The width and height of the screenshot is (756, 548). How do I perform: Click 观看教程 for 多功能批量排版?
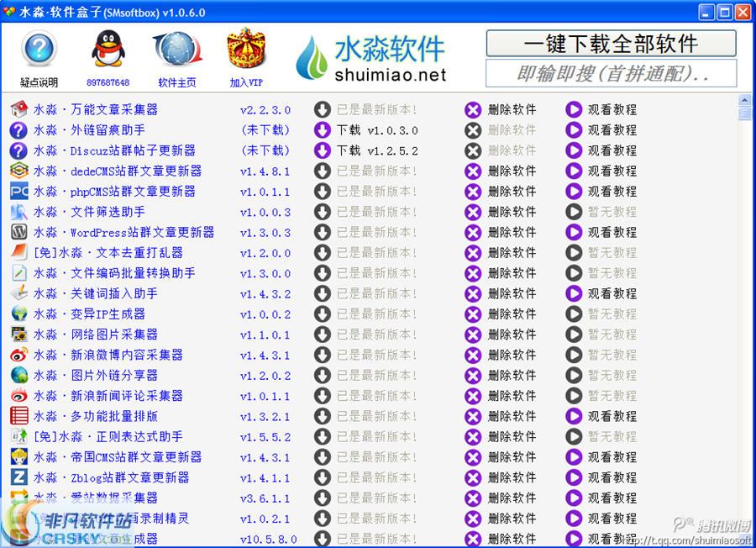[x=612, y=416]
